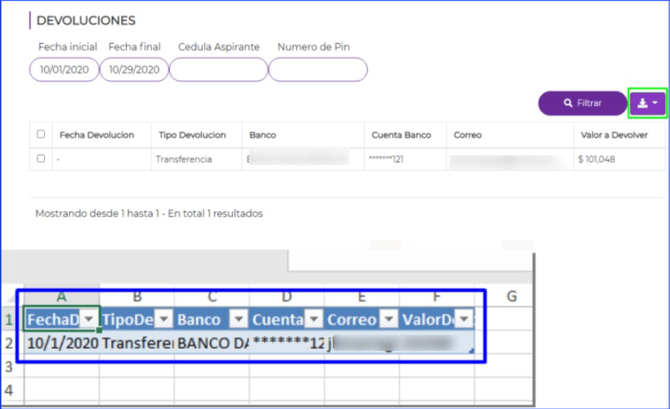Select Excel column F header
Screen dimensions: 670x409
pos(437,296)
